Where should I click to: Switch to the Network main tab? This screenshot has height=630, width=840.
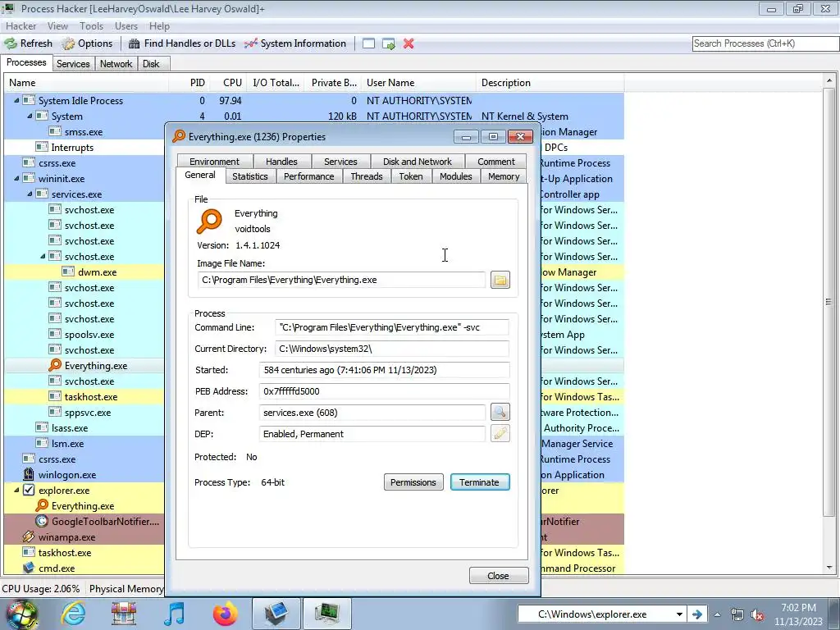[x=116, y=64]
